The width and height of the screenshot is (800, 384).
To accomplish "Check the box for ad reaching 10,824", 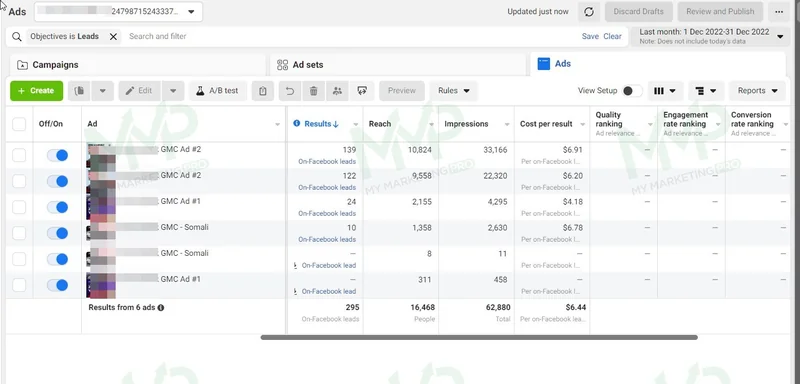I will 19,155.
